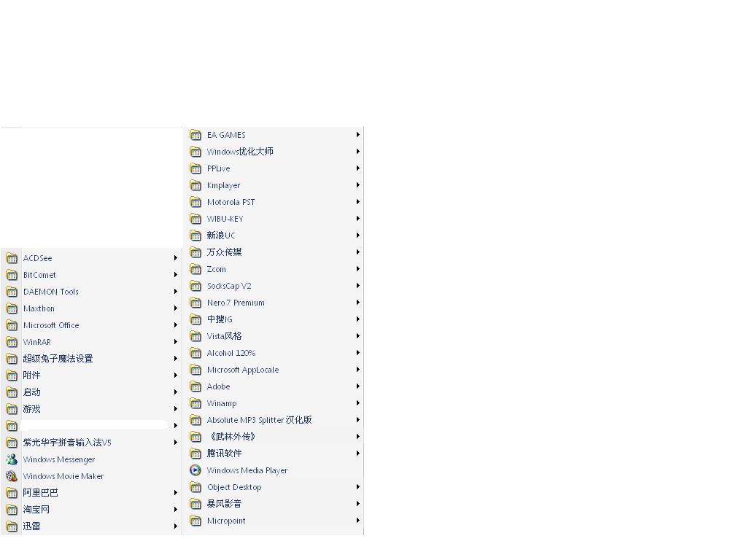
Task: Click the text 'DAEMON Tools'
Action: pos(50,292)
